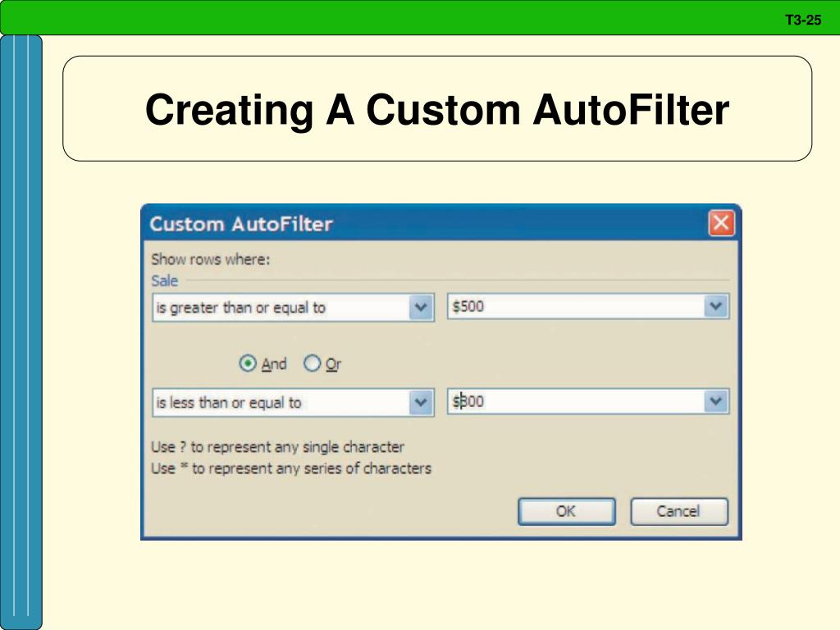Place cursor in the second value text field

574,402
